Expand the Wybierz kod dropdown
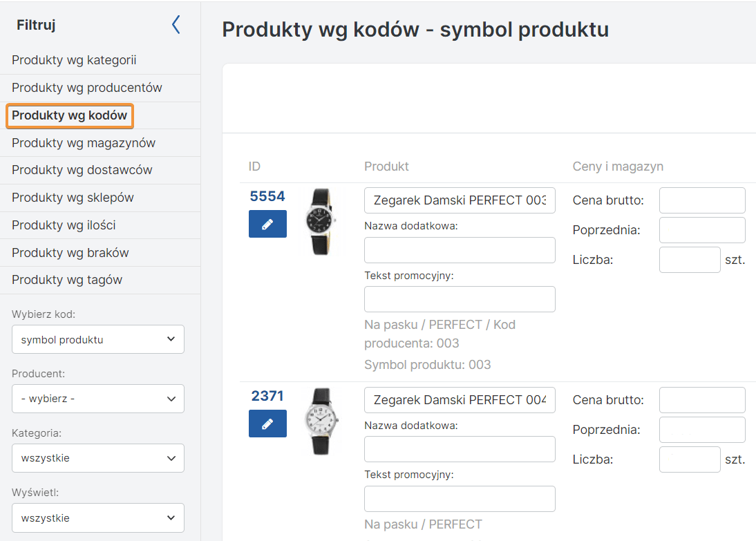This screenshot has height=541, width=756. coord(98,339)
